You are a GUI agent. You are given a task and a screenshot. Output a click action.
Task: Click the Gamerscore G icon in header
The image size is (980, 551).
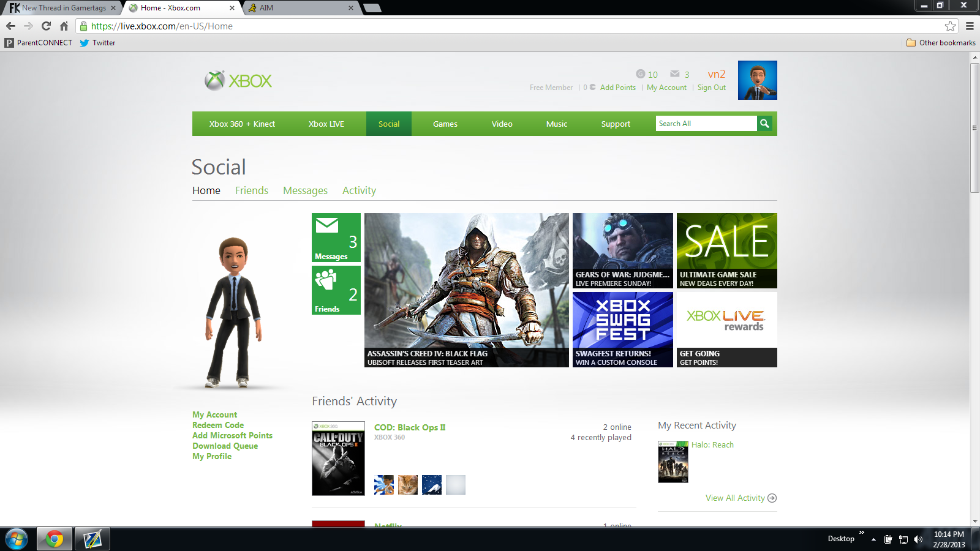(x=641, y=74)
